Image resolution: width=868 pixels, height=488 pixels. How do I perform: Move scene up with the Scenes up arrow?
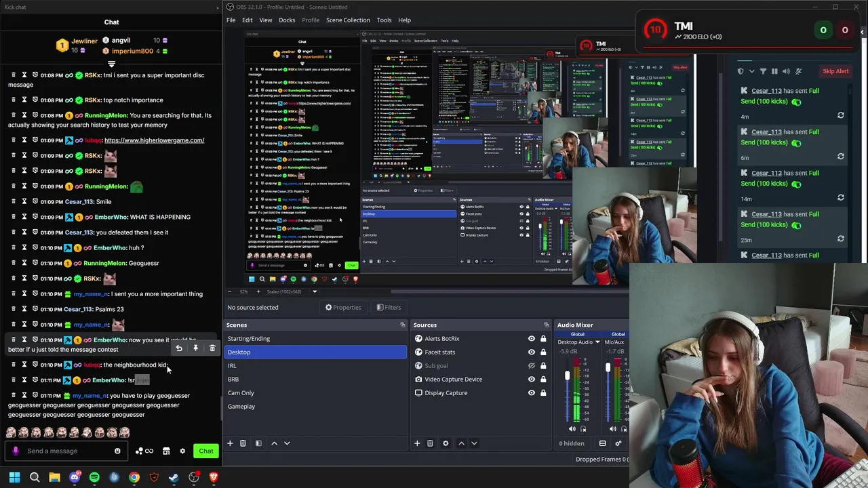(274, 443)
